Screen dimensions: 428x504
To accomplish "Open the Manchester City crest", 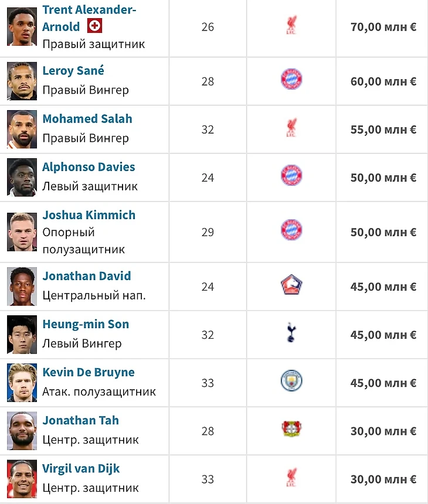I will coord(291,382).
